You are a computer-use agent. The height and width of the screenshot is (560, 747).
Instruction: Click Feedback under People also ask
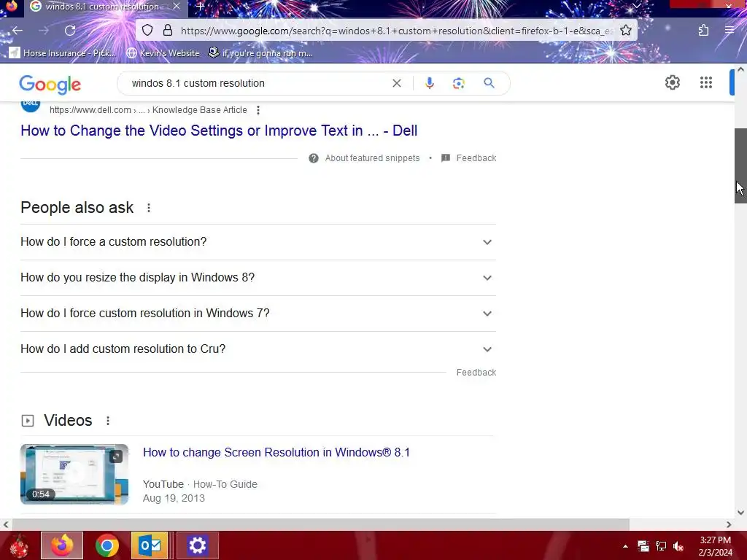476,373
